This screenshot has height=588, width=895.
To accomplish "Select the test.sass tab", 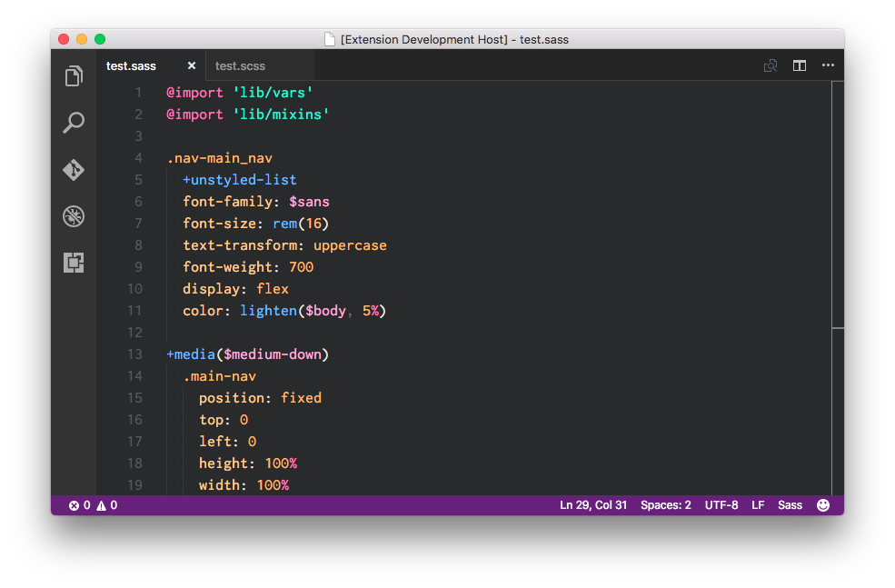I will click(x=132, y=65).
